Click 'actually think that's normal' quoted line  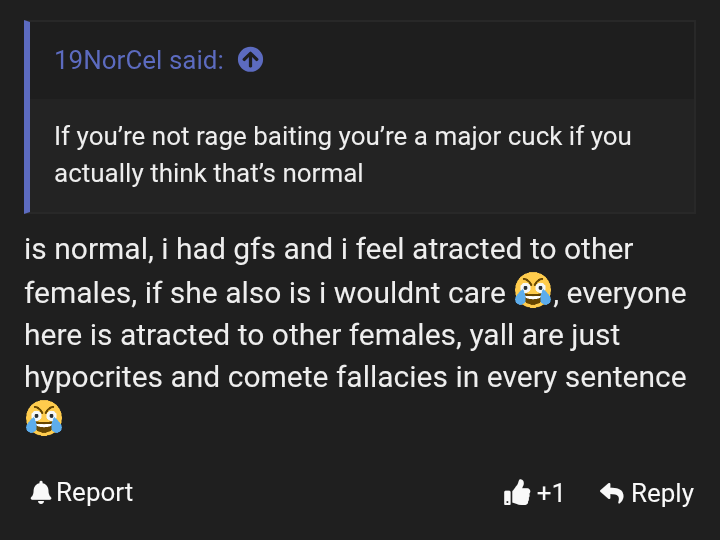click(x=209, y=174)
